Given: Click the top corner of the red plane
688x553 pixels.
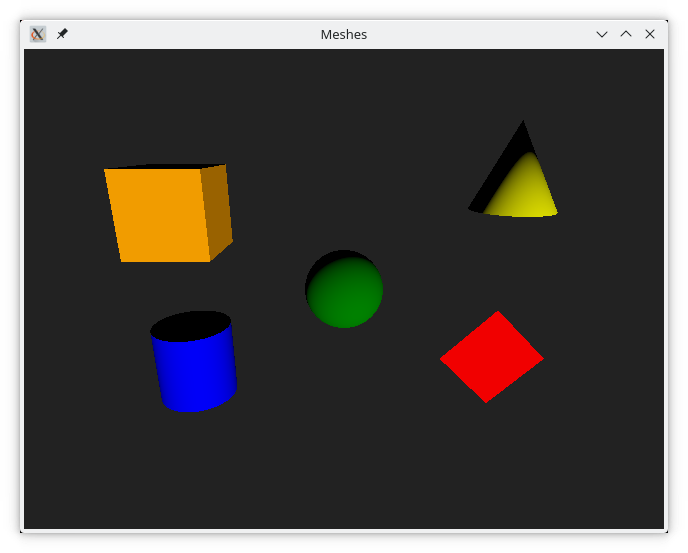Looking at the screenshot, I should pyautogui.click(x=497, y=314).
